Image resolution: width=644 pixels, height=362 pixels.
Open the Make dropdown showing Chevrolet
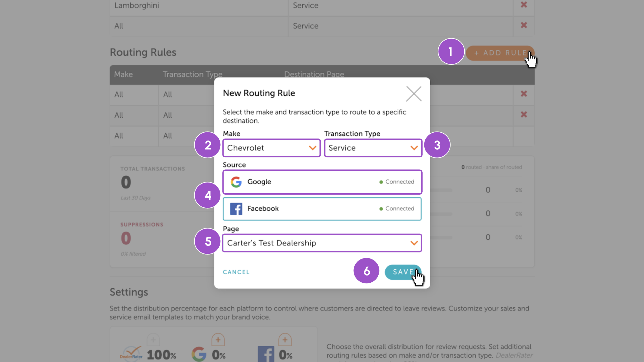(271, 148)
